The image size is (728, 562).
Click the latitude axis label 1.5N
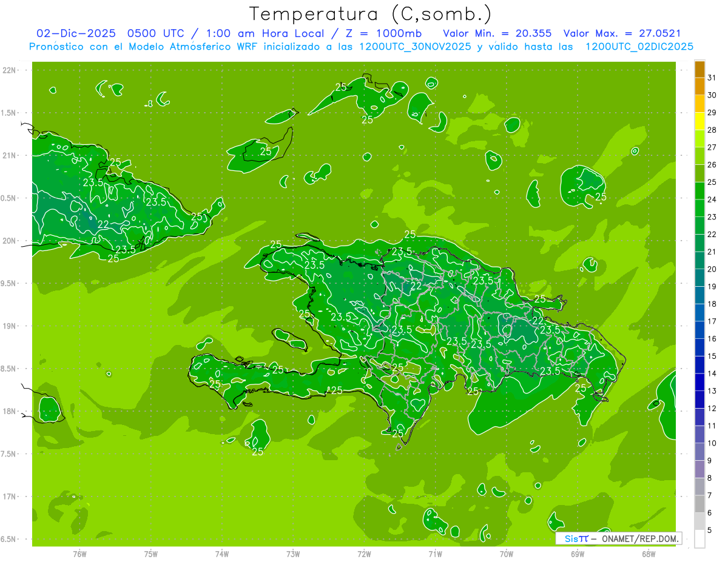pyautogui.click(x=8, y=113)
